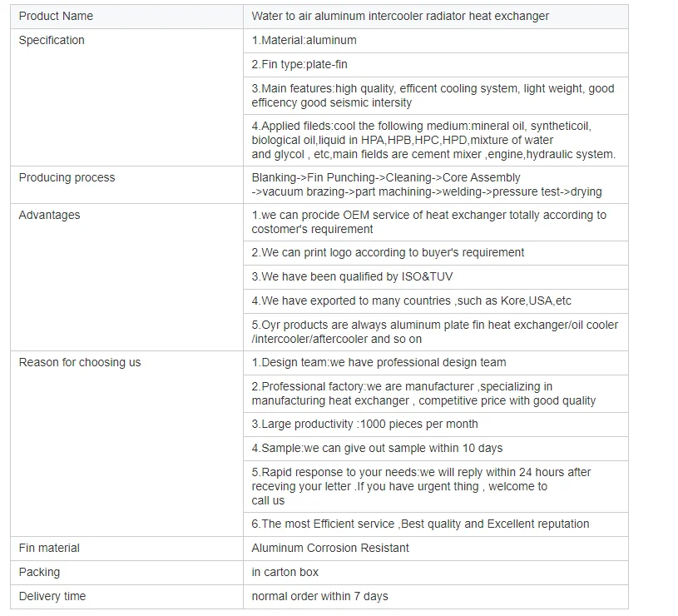Click the 'Applied fileds' description cell

[433, 140]
